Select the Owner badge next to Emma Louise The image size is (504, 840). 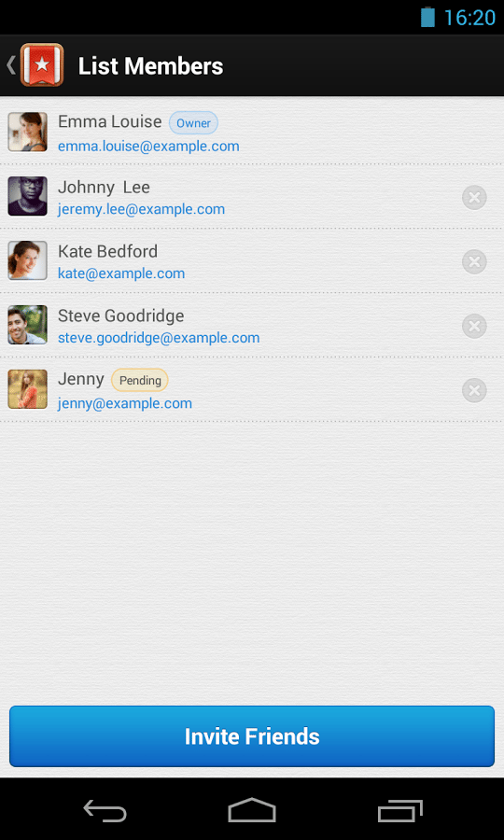[x=193, y=122]
